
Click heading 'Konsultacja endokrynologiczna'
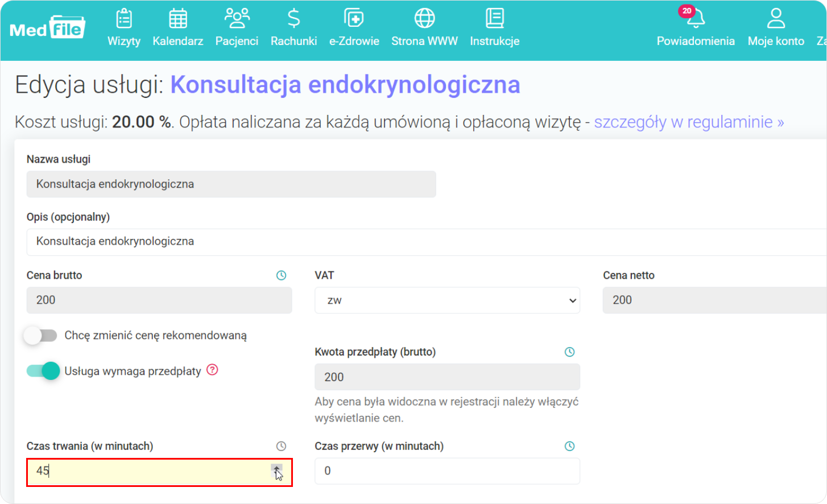pos(345,85)
